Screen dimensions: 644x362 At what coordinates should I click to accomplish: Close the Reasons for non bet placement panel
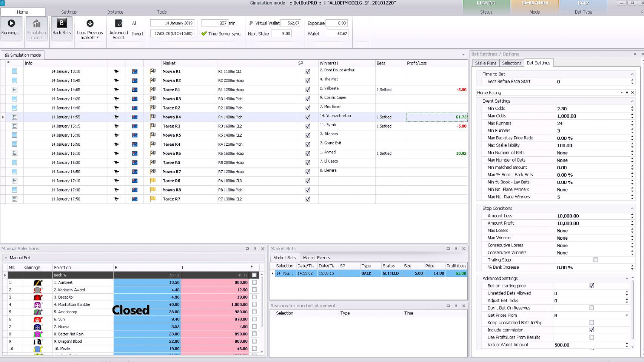(464, 306)
